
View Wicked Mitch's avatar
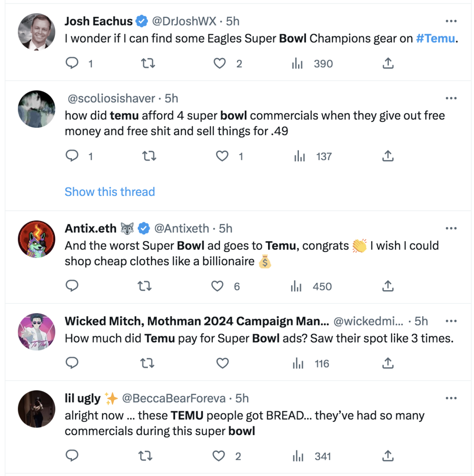[36, 332]
